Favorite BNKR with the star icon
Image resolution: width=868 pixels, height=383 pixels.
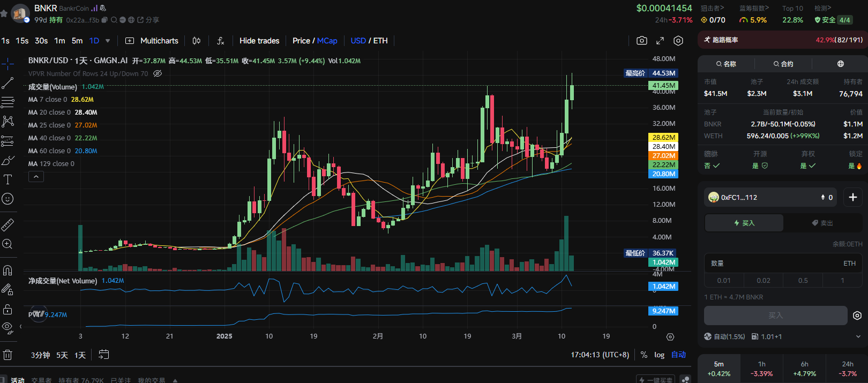4,12
